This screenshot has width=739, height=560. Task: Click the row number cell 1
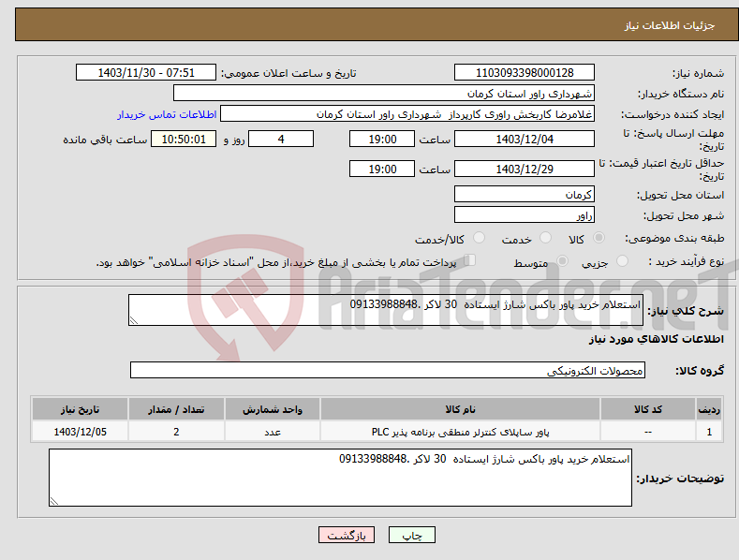tap(709, 432)
